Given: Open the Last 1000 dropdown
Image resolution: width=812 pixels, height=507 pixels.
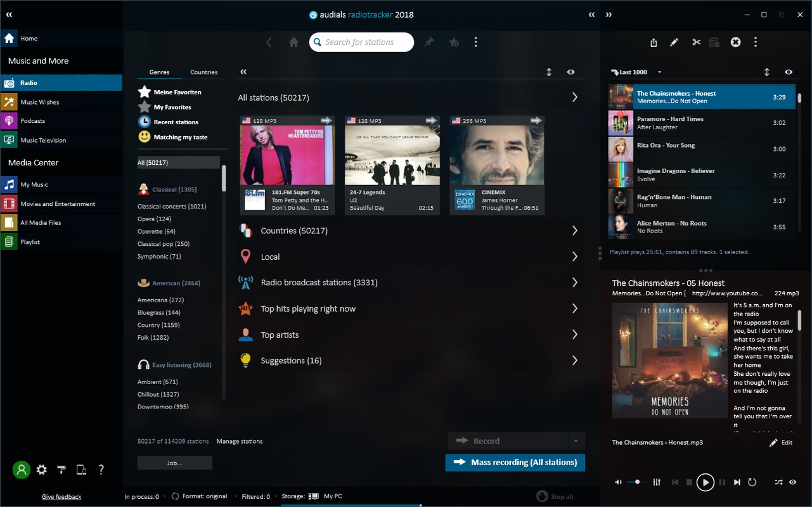Looking at the screenshot, I should tap(637, 72).
